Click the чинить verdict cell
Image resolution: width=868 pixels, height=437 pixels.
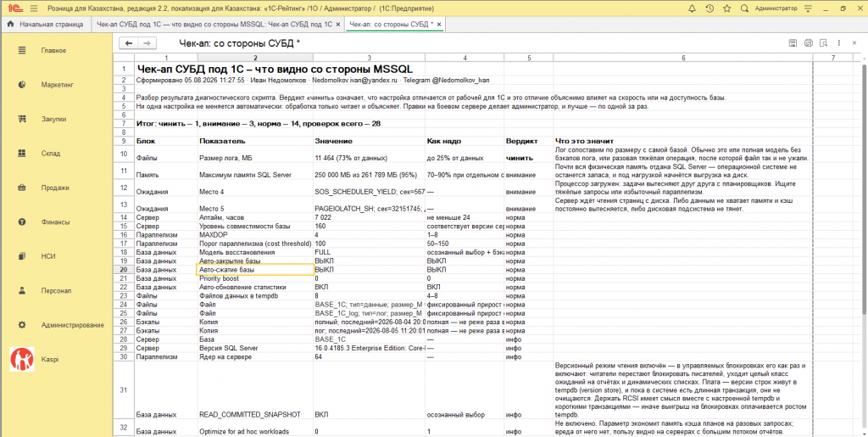click(529, 154)
